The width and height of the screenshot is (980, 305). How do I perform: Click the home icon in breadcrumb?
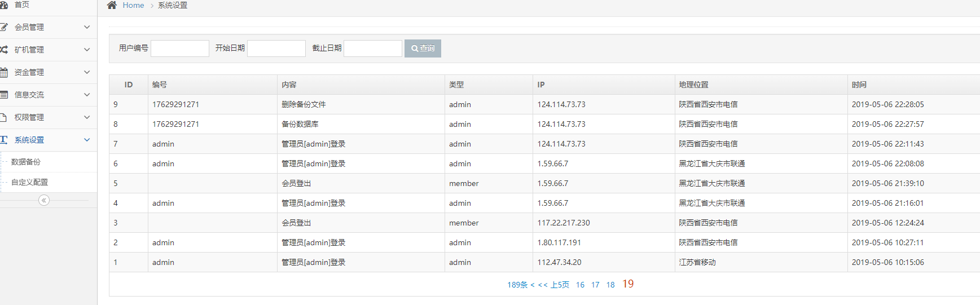pos(112,5)
